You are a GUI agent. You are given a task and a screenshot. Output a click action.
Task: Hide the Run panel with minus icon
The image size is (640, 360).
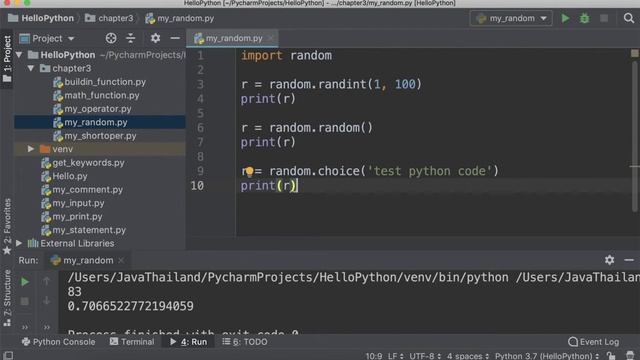(629, 260)
